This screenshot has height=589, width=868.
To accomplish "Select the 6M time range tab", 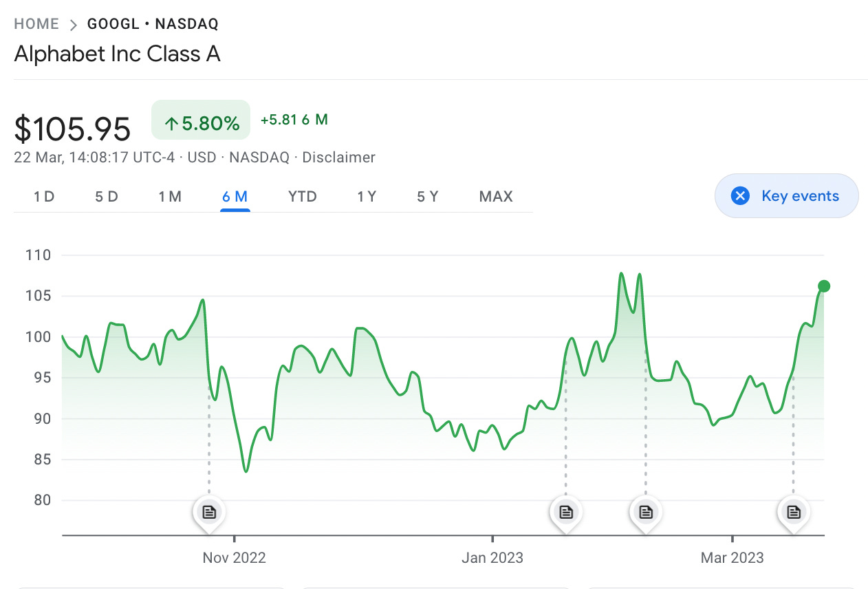I will [235, 197].
